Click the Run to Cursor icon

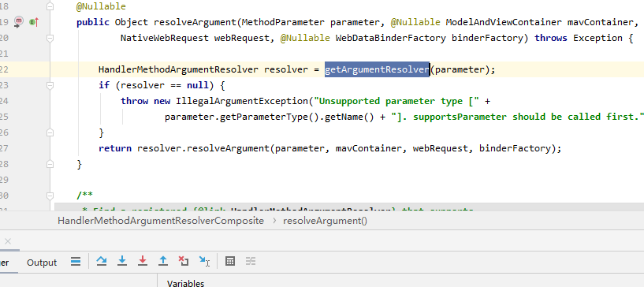pos(204,261)
